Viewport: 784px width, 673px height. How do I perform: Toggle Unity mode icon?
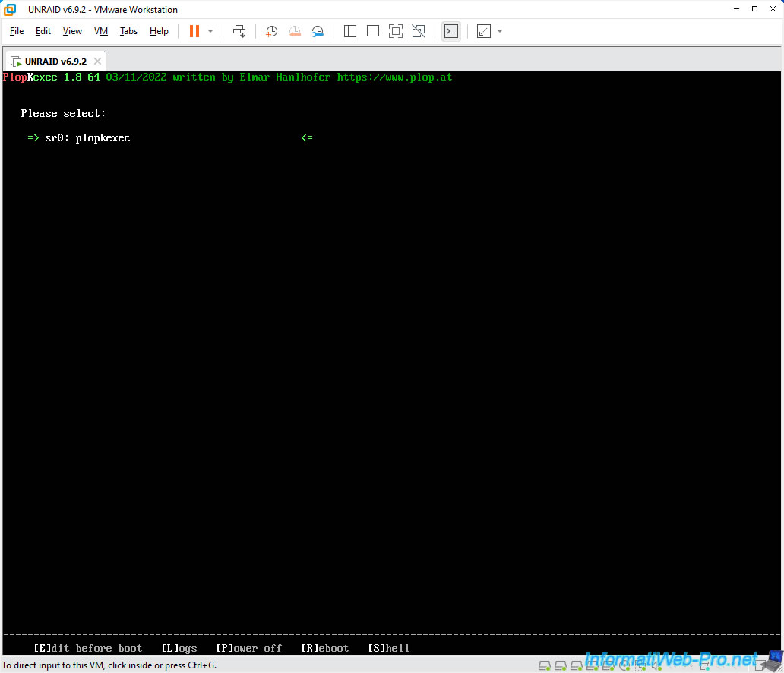pyautogui.click(x=419, y=31)
